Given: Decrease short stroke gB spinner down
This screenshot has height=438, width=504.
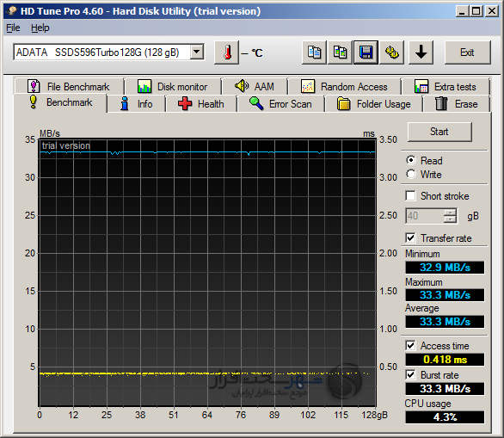Looking at the screenshot, I should [450, 219].
